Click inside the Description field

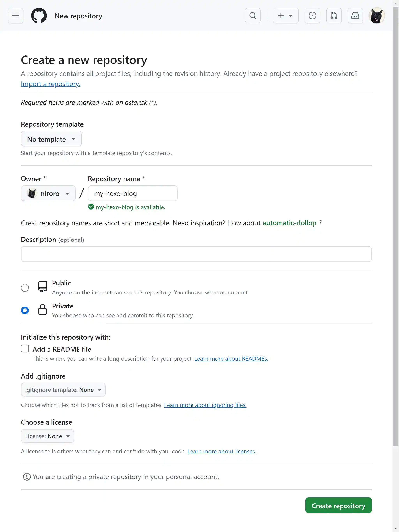click(x=196, y=254)
